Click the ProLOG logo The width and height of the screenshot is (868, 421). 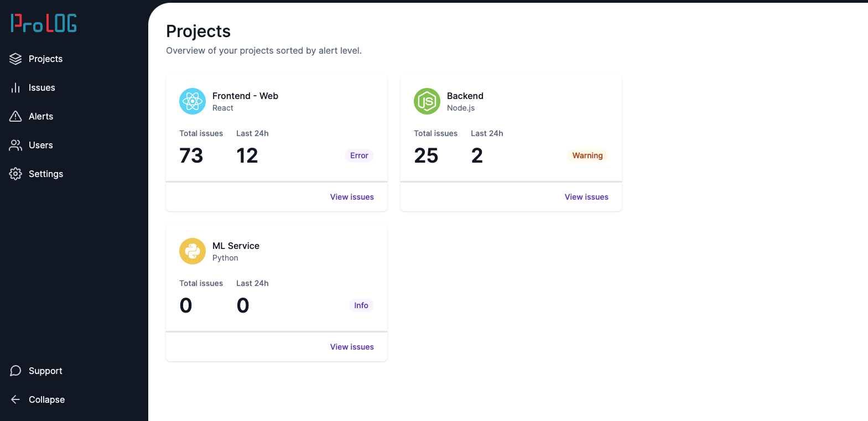(44, 23)
